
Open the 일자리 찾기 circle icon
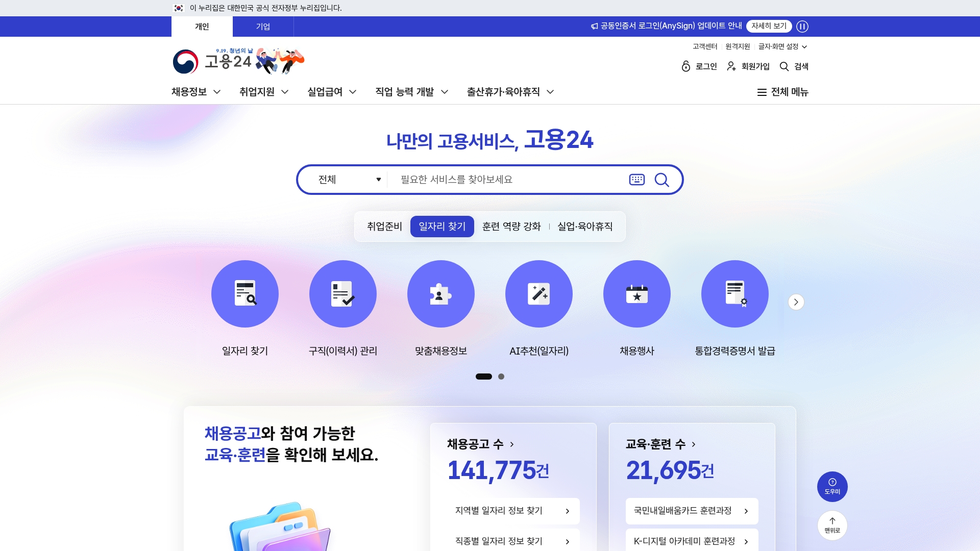pos(245,294)
